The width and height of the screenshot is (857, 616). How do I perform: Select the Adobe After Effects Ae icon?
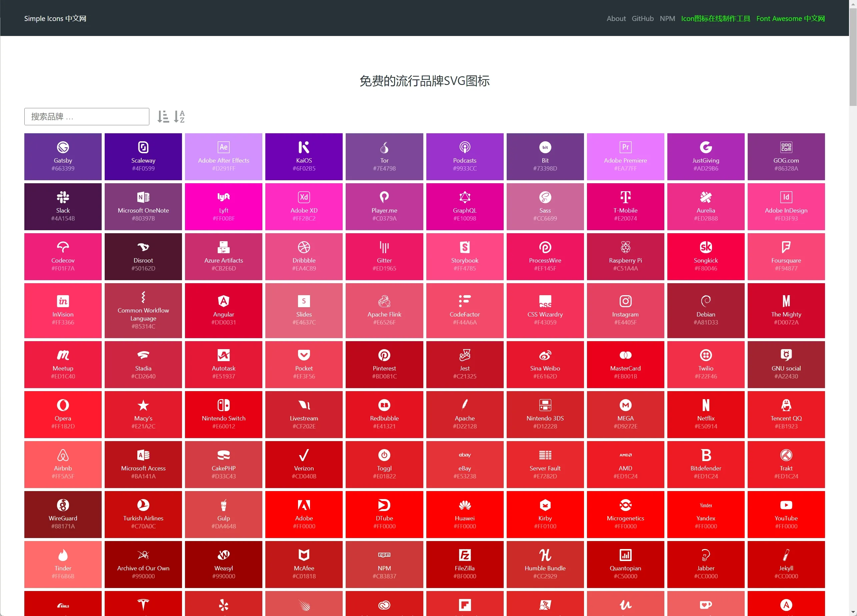[x=224, y=147]
